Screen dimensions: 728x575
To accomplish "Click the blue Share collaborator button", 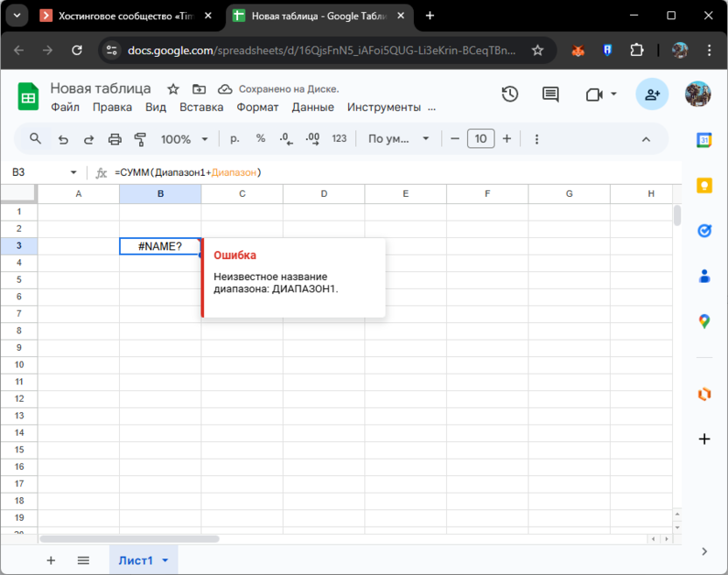I will click(x=652, y=94).
